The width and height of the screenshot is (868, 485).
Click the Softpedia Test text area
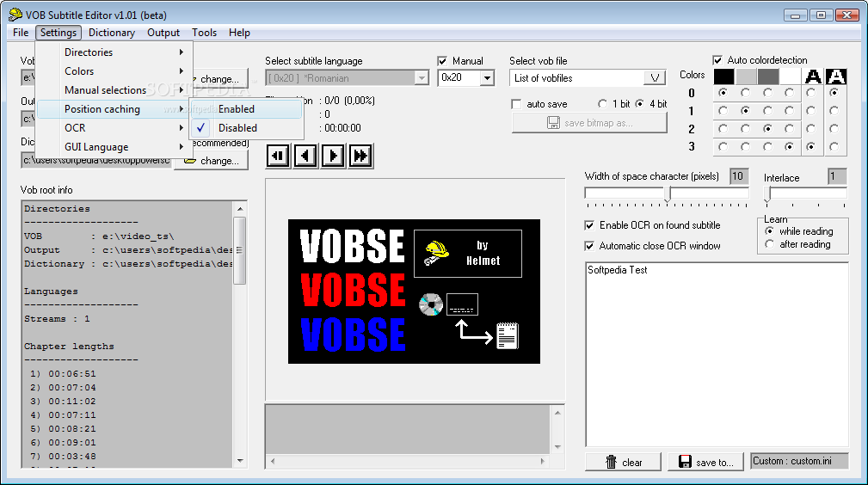pos(717,354)
